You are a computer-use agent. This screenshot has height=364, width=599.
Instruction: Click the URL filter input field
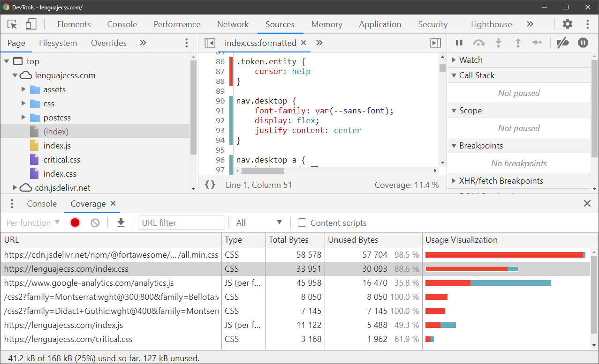182,223
